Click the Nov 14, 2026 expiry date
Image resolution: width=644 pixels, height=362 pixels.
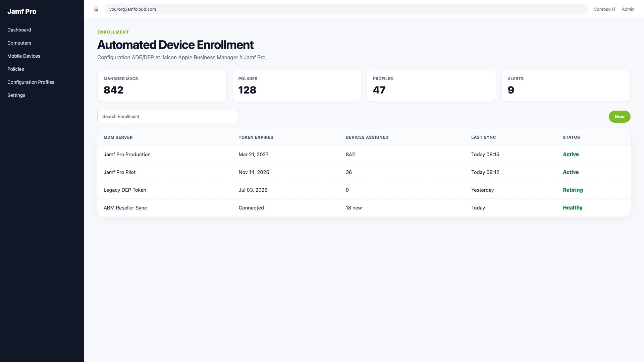pos(254,172)
